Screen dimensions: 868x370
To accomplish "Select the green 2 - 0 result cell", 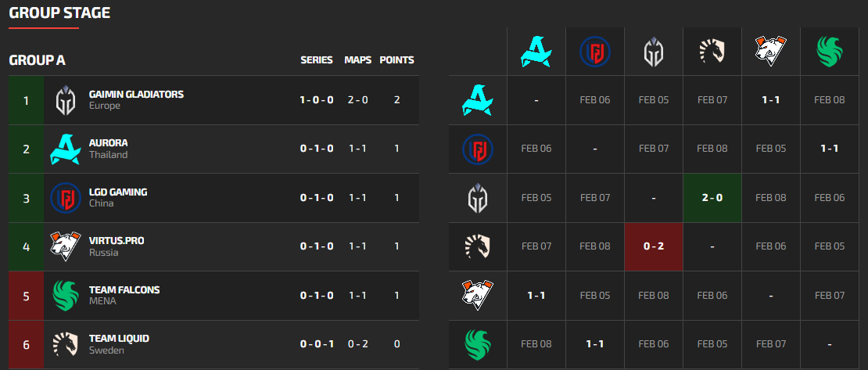I will [x=712, y=198].
